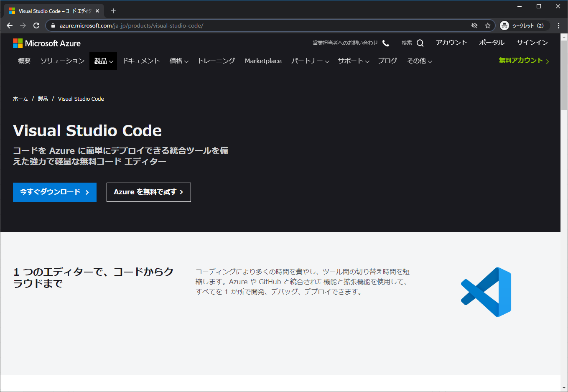Click the ホーム breadcrumb link
Screen dimensions: 568x392
(20, 99)
